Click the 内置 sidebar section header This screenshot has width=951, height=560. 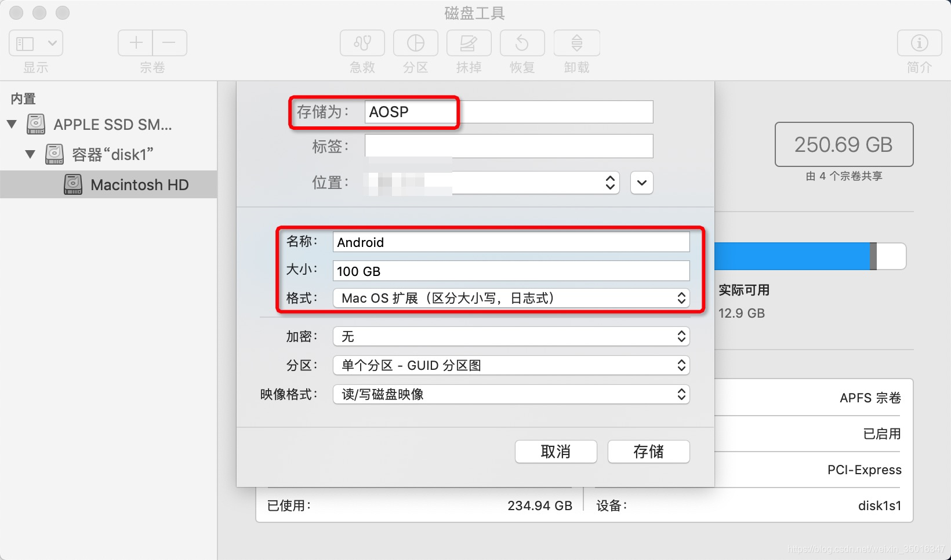[23, 99]
